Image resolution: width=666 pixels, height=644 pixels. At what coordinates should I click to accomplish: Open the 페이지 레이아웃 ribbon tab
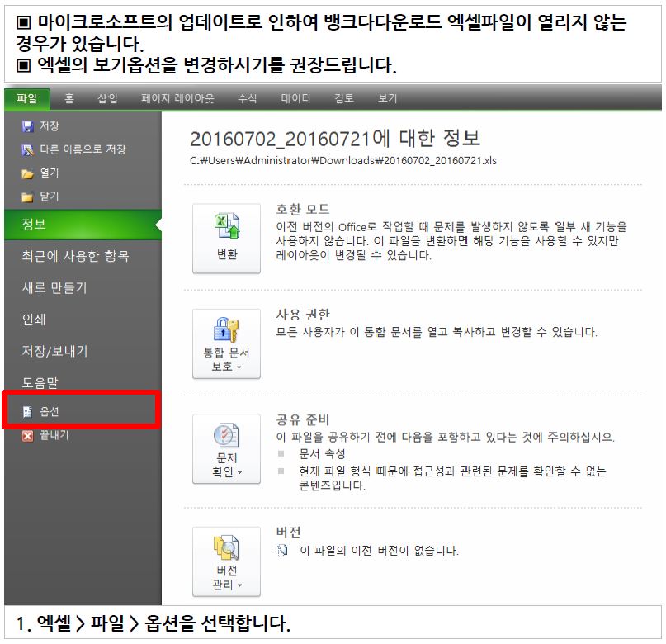(177, 98)
